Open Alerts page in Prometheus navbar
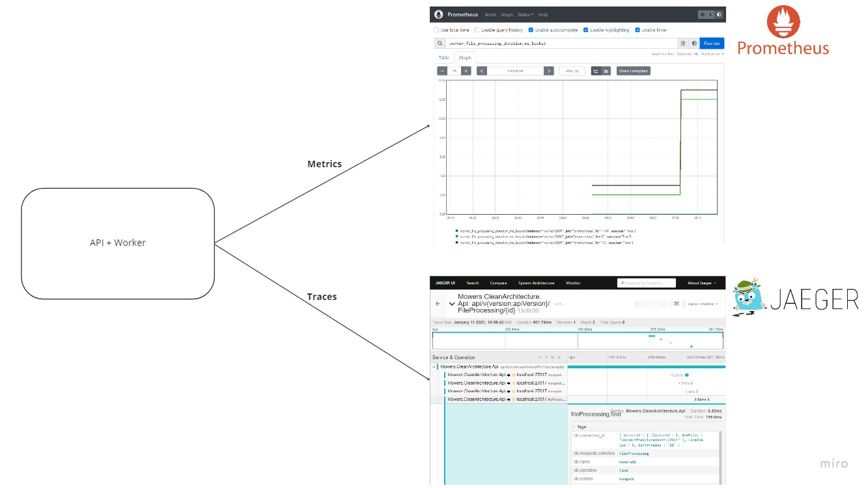 pos(490,14)
